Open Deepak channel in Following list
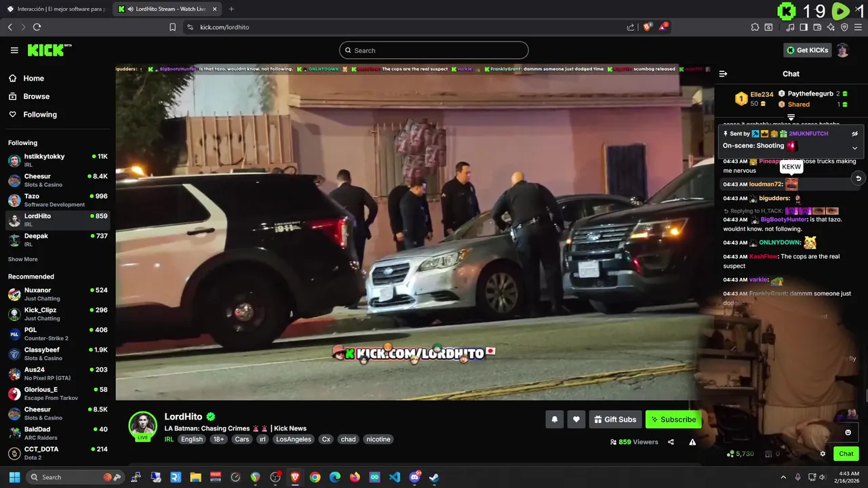 pyautogui.click(x=58, y=240)
